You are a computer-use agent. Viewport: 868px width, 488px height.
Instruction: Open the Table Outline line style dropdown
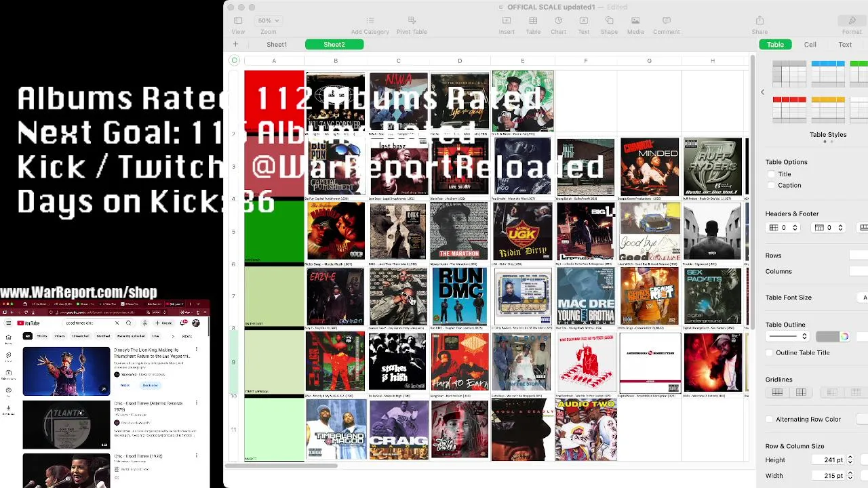pyautogui.click(x=788, y=337)
